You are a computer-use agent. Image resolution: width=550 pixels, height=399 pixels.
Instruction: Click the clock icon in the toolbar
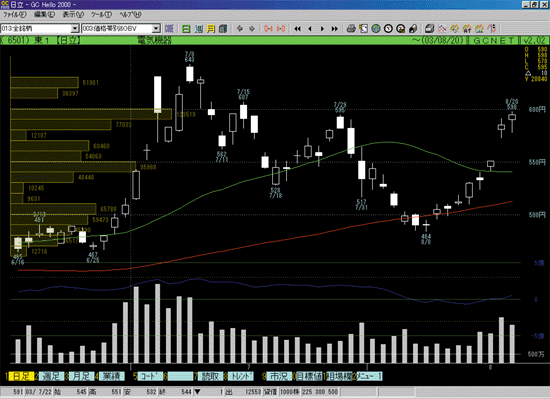388,29
